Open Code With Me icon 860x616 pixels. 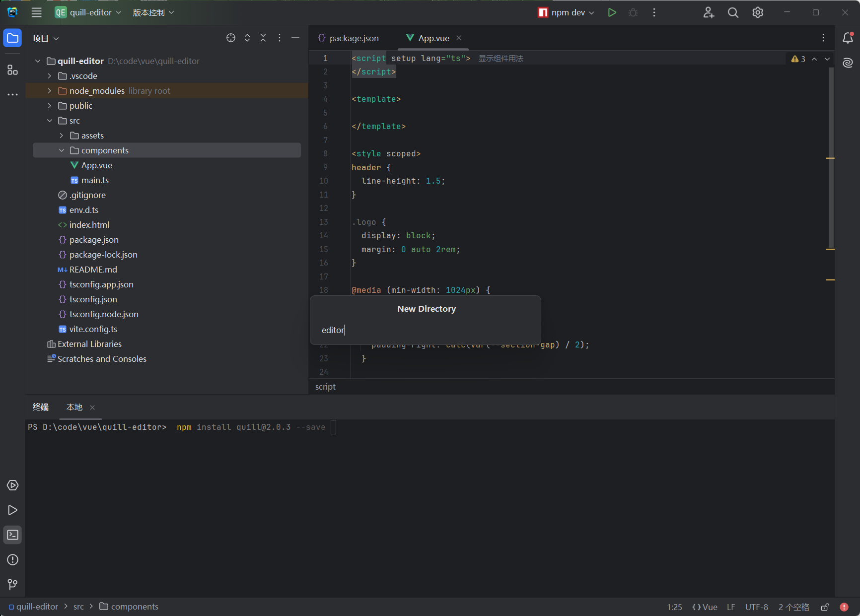709,12
